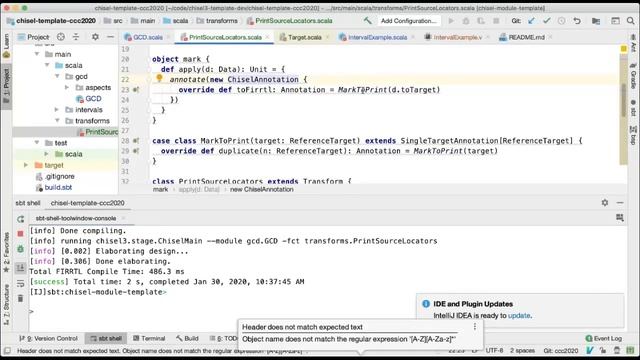The height and width of the screenshot is (360, 640).
Task: Expand the aspects folder
Action: click(67, 87)
